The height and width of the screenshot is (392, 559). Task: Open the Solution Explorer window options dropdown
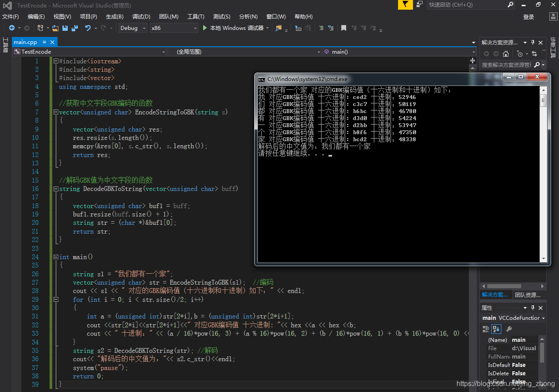[525, 43]
